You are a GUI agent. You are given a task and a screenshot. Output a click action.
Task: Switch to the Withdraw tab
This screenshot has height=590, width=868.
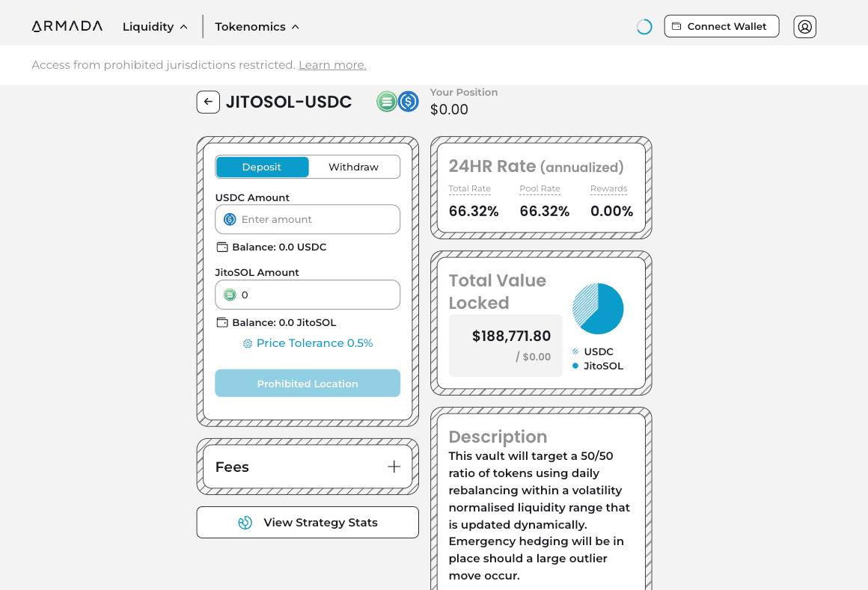(x=354, y=167)
